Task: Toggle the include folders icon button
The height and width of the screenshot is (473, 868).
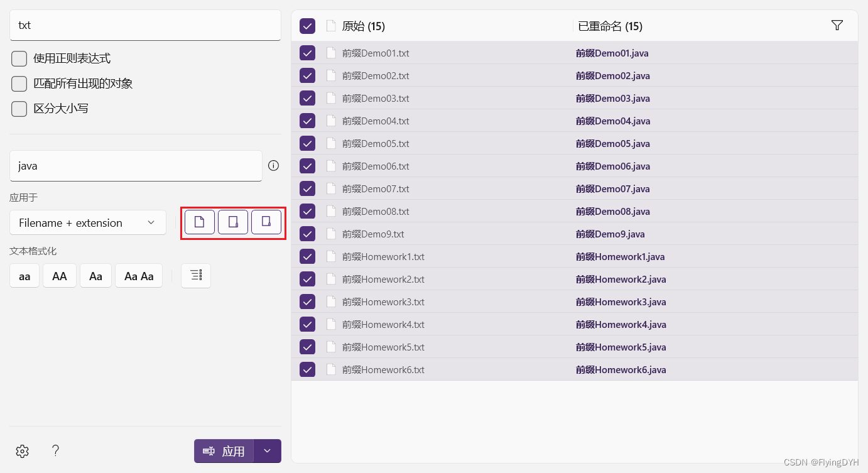Action: click(233, 222)
